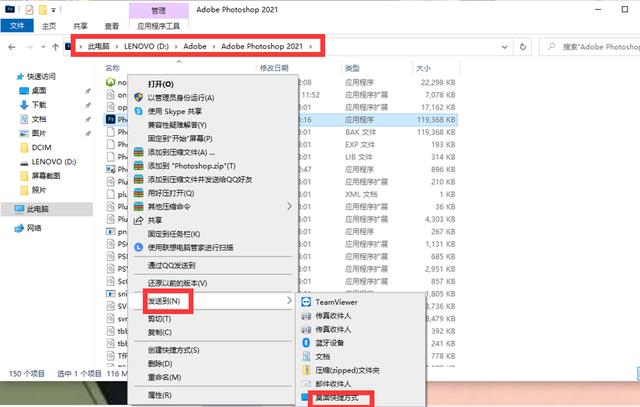The width and height of the screenshot is (640, 407).
Task: Open the recent locations dropdown arrow
Action: [x=43, y=47]
